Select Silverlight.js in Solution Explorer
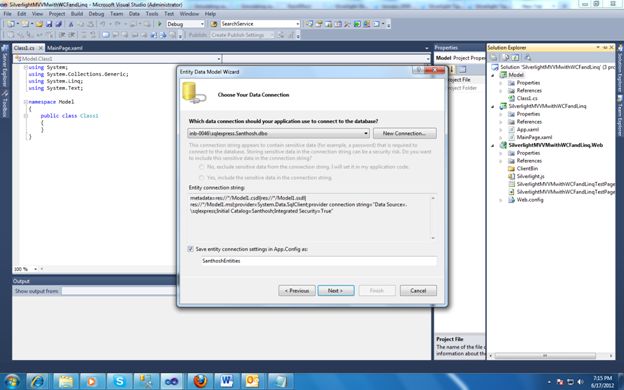Viewport: 624px width, 390px height. coord(530,176)
